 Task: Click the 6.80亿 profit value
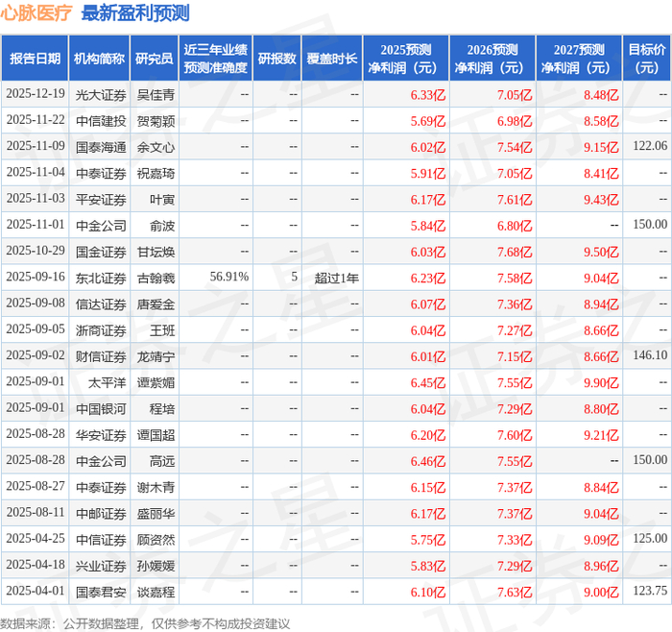pyautogui.click(x=515, y=226)
